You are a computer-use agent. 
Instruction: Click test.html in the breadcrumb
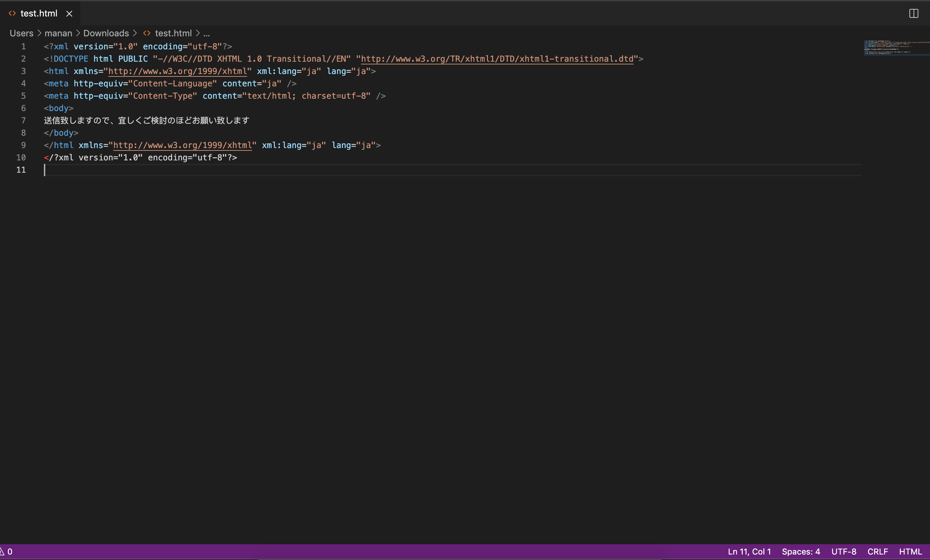173,33
